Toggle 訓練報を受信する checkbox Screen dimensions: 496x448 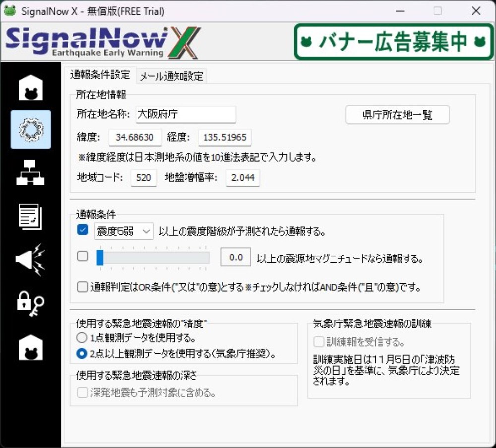pos(319,342)
